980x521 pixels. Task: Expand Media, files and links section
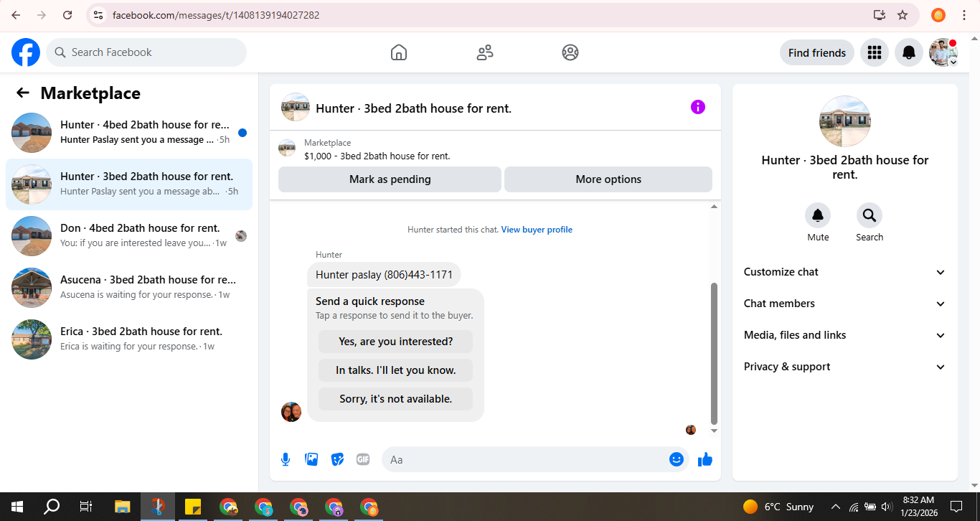(x=845, y=335)
